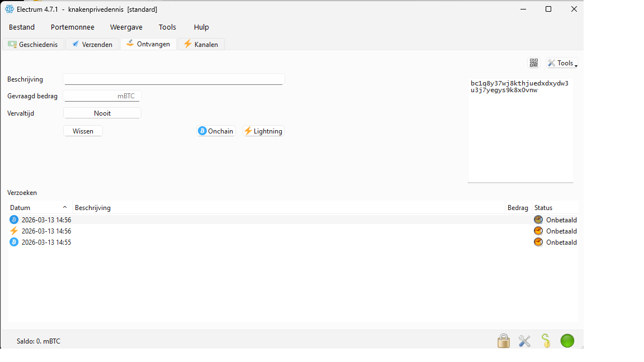Switch to the Geschiedenis tab
The image size is (644, 362).
(34, 44)
